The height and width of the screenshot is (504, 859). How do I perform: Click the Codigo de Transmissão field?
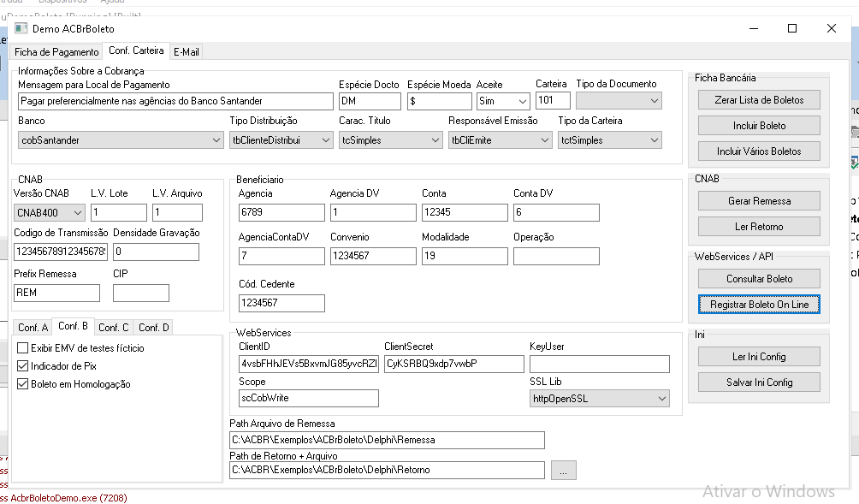(x=60, y=252)
